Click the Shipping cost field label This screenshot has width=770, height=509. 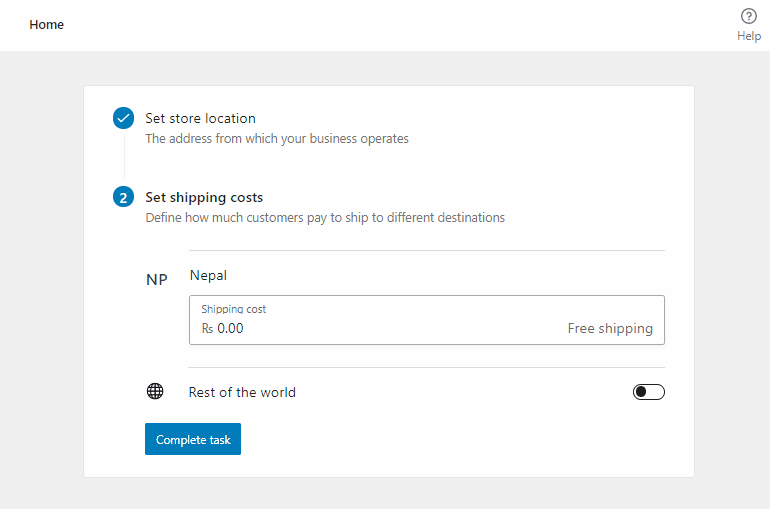point(233,309)
